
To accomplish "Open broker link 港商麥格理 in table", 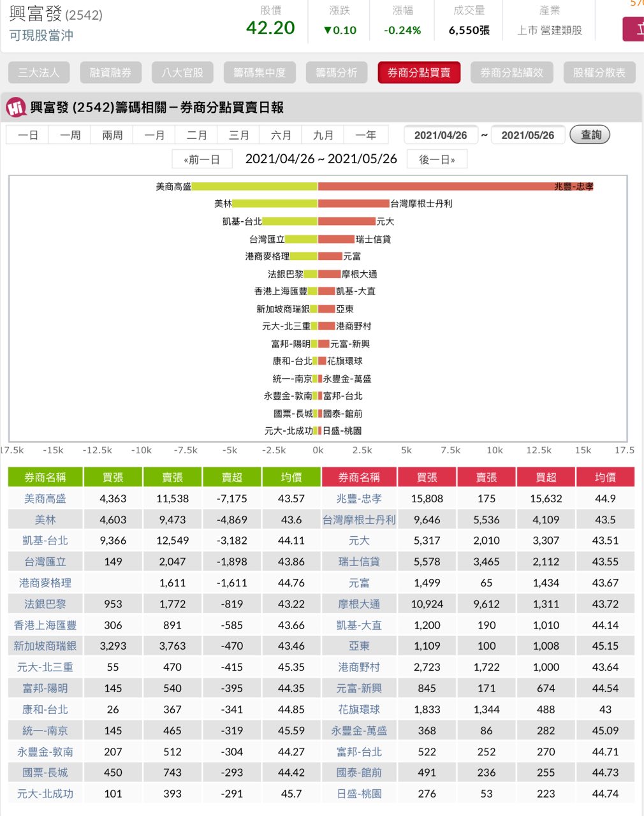I will coord(45,583).
